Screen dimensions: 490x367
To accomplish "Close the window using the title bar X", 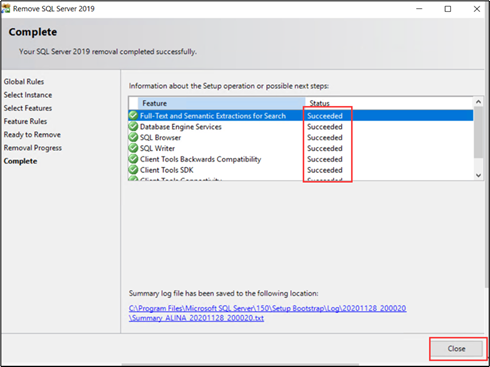I will click(477, 9).
